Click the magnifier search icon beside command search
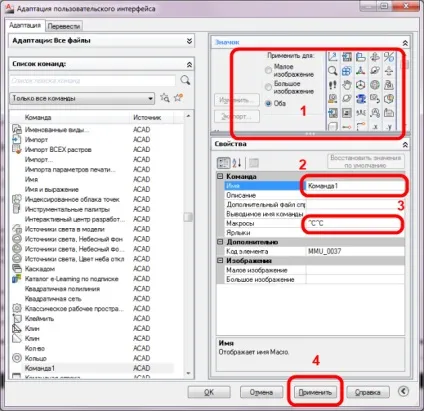Image resolution: width=424 pixels, height=411 pixels. click(185, 80)
